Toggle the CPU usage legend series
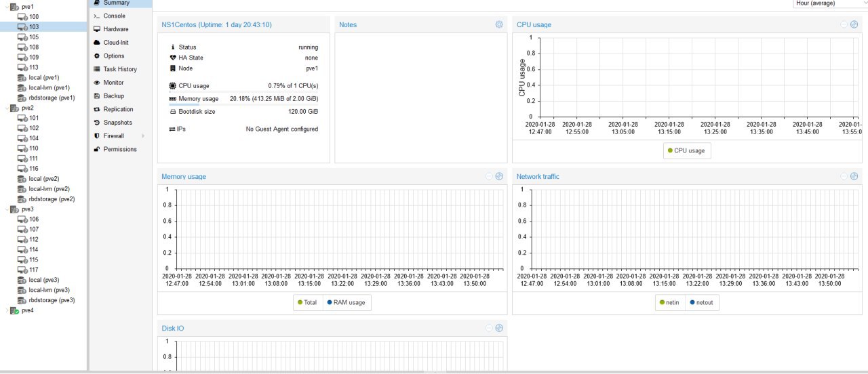 [686, 150]
